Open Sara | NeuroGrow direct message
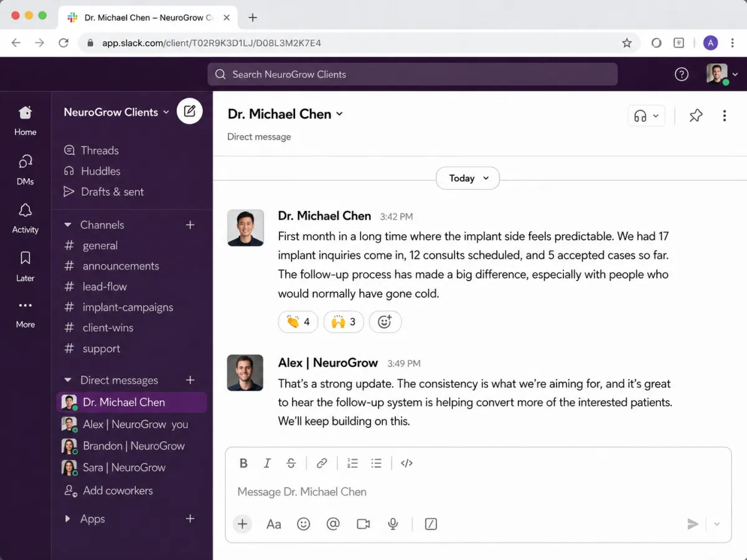Screen dimensions: 747x560 [x=131, y=467]
